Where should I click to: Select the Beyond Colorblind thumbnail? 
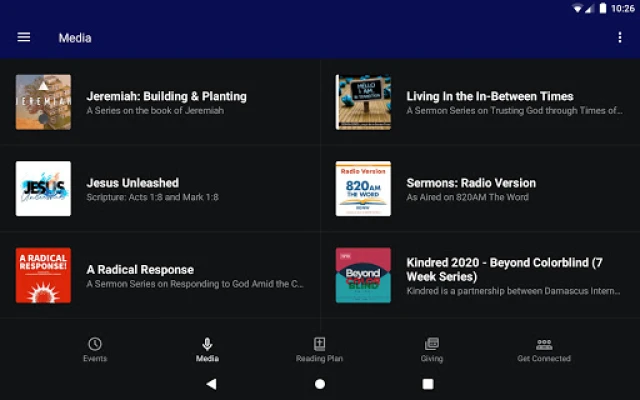363,275
